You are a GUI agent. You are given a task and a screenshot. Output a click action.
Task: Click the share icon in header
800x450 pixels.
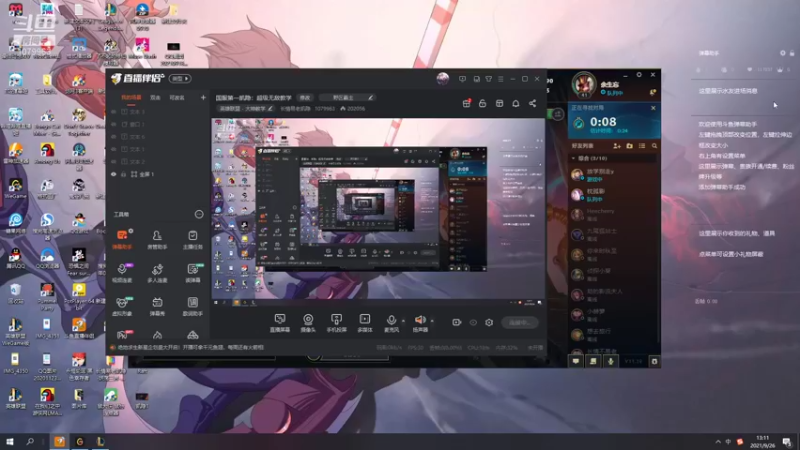(532, 104)
